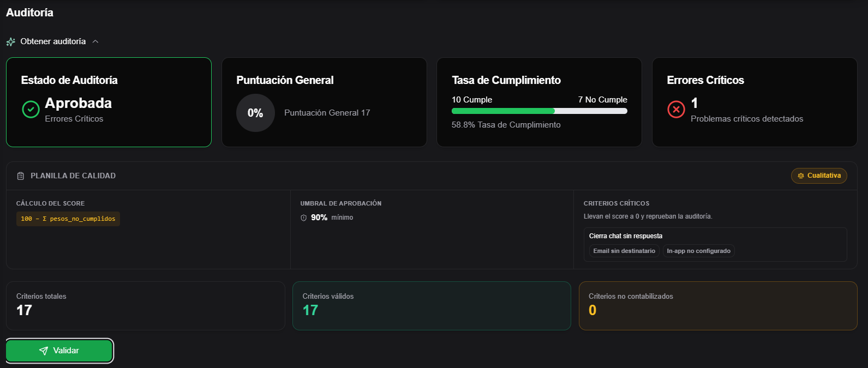Click the shield icon beside 90% mínimo
The width and height of the screenshot is (868, 368).
click(x=303, y=218)
